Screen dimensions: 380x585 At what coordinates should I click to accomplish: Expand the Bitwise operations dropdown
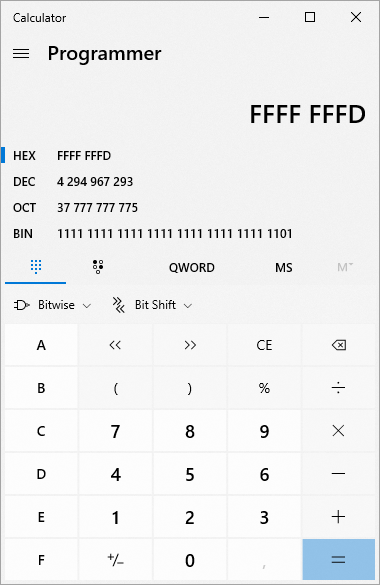[x=52, y=305]
